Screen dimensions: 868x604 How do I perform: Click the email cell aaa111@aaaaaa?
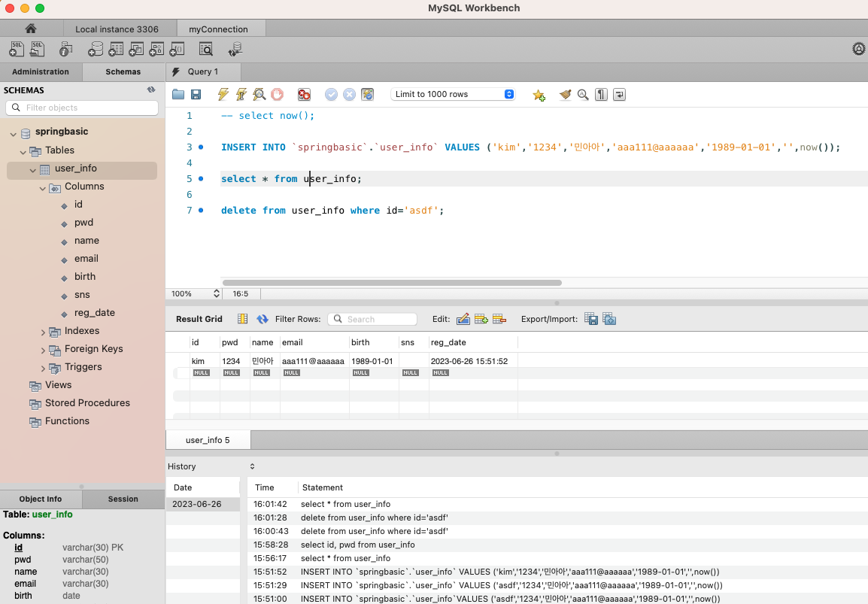(x=314, y=361)
